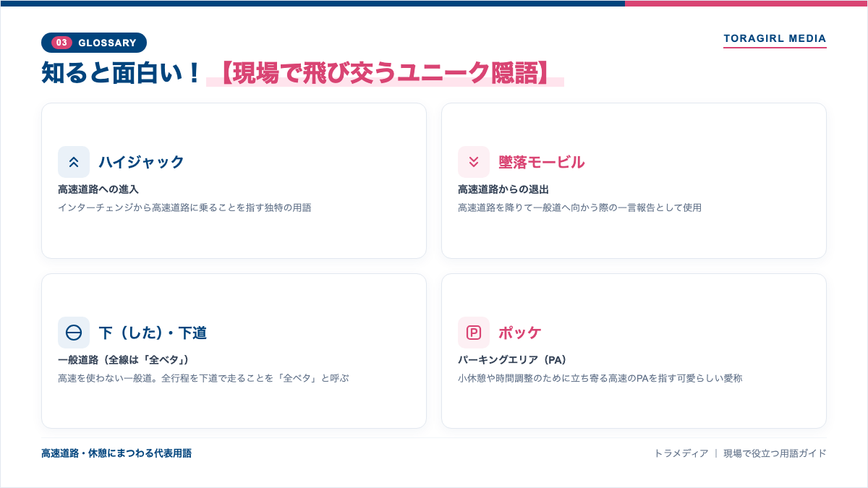Click the footer text トラメディア
Viewport: 868px width, 488px height.
[x=681, y=453]
